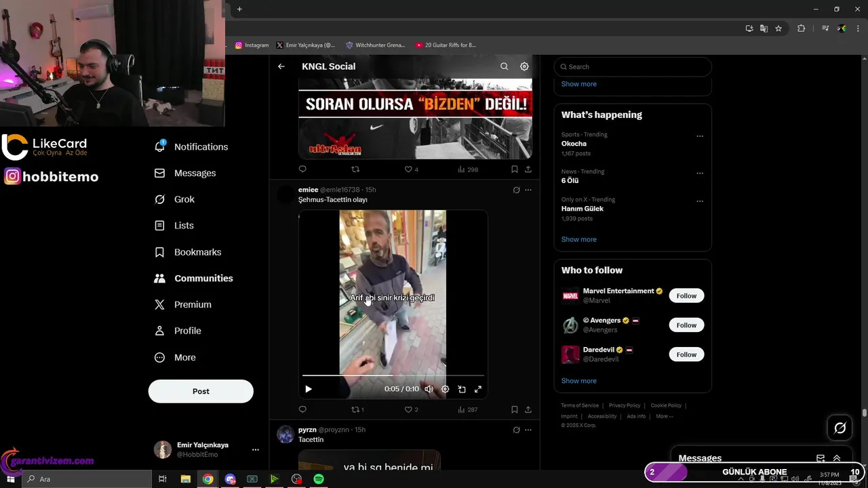Screen dimensions: 868x488
Task: Open video playback settings gear
Action: 446,389
